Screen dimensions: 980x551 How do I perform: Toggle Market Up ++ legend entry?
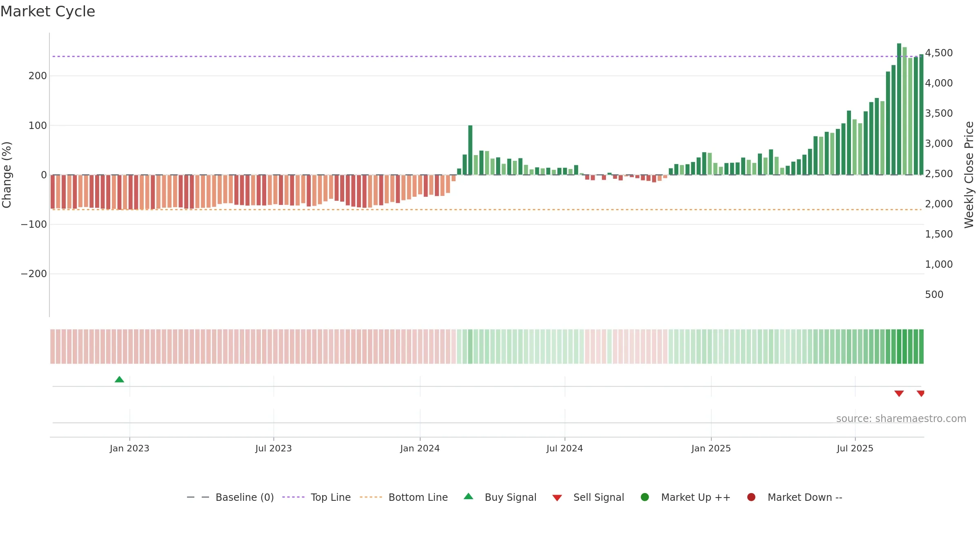tap(686, 498)
